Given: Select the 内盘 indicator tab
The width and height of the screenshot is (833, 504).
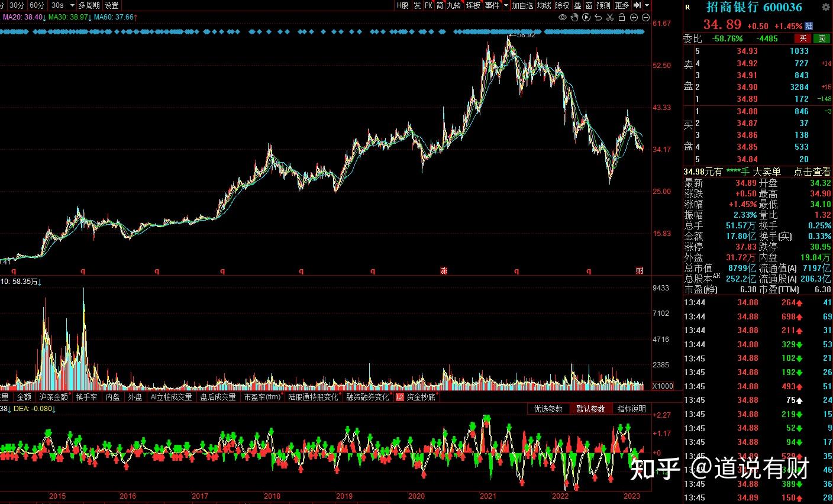Looking at the screenshot, I should pos(113,397).
